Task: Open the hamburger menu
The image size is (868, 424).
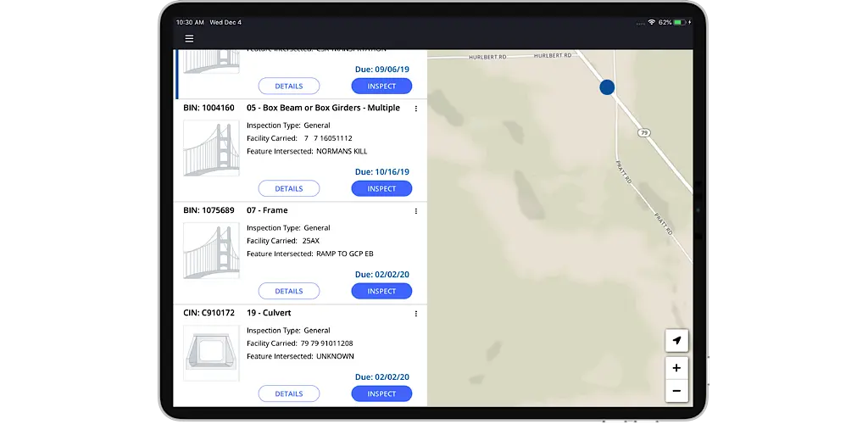Action: point(189,39)
